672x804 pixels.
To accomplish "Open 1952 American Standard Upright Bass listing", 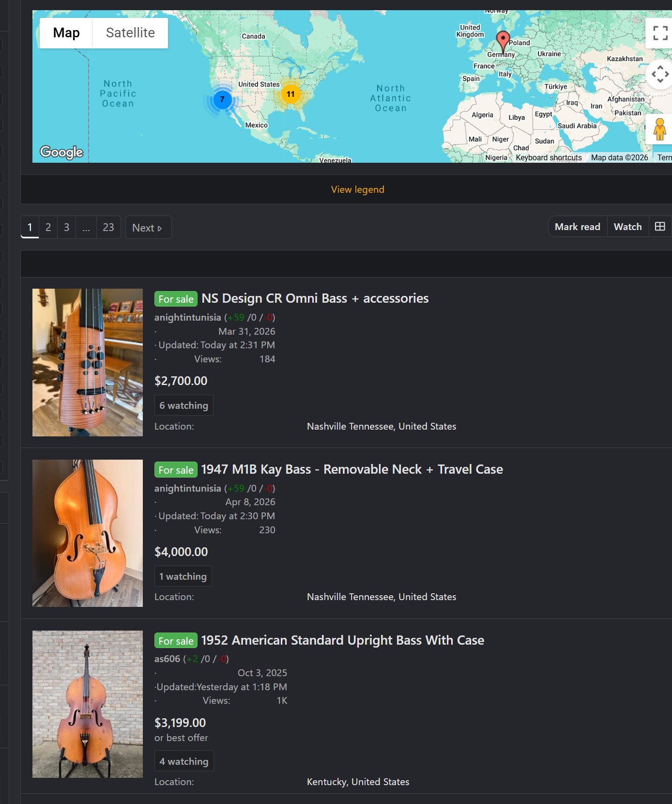I will [343, 640].
